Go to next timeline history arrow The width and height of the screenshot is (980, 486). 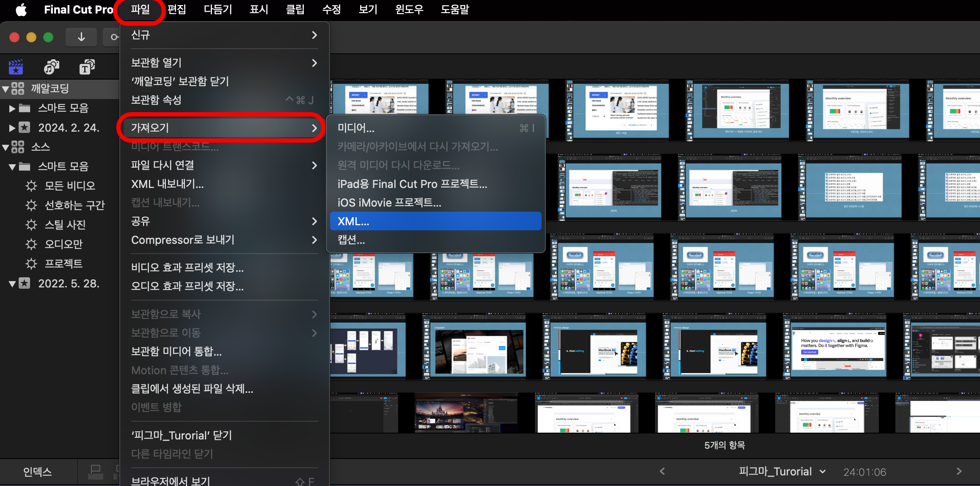(959, 471)
